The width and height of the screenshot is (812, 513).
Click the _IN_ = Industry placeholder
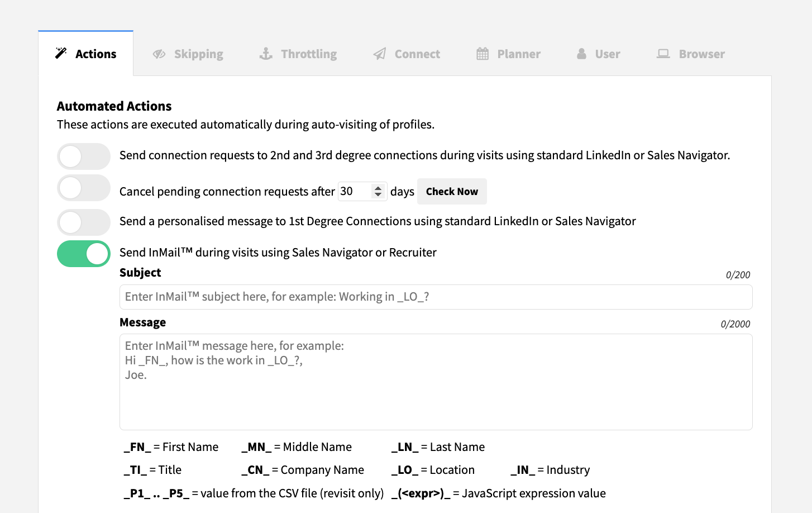pos(550,470)
